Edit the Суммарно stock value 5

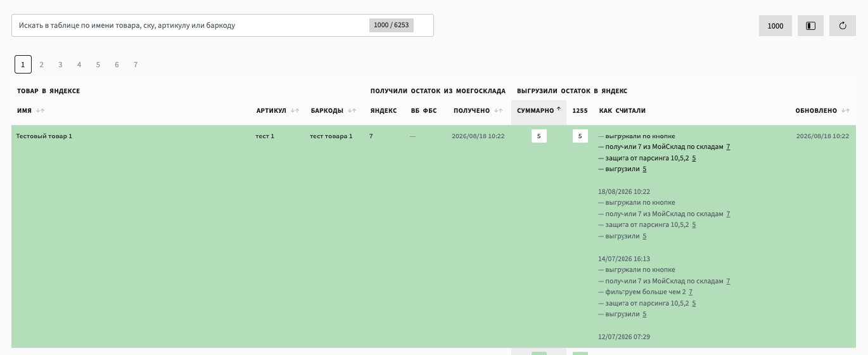pyautogui.click(x=539, y=136)
